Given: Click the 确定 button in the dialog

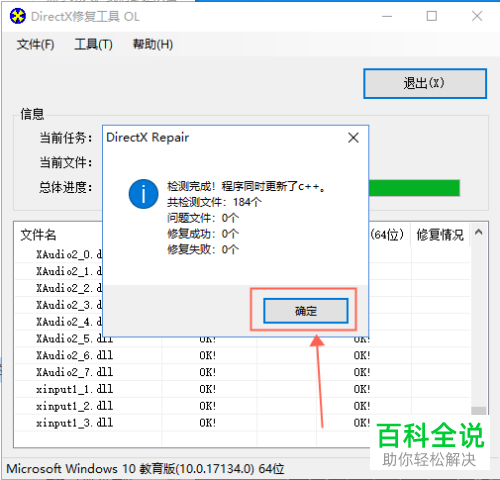Looking at the screenshot, I should [306, 311].
